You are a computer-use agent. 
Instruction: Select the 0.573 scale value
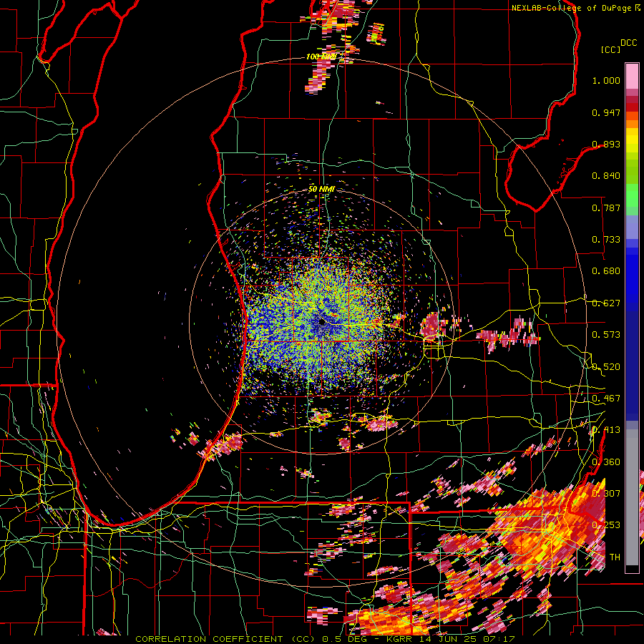point(606,335)
